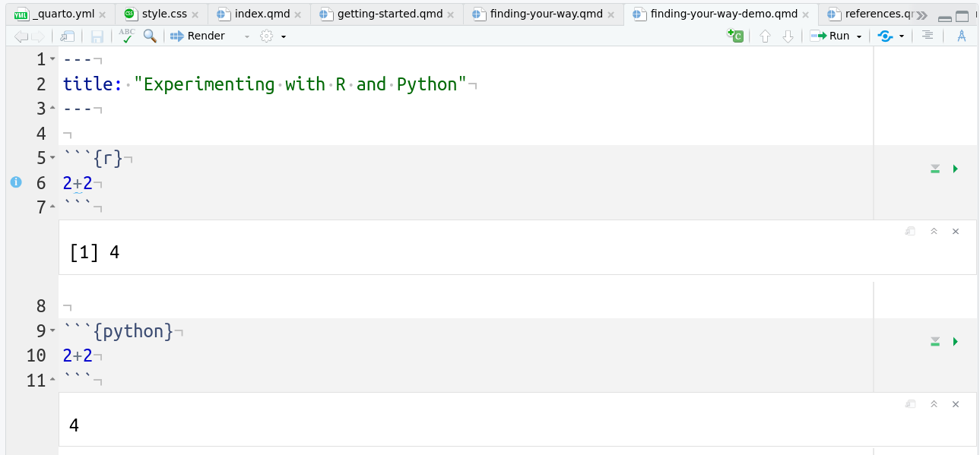
Task: Click the Run button
Action: pyautogui.click(x=830, y=36)
